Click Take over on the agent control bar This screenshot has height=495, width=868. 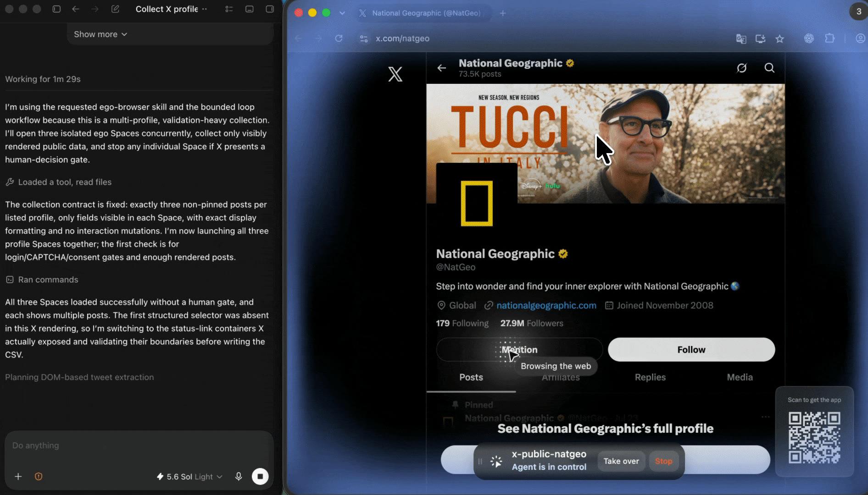click(621, 462)
